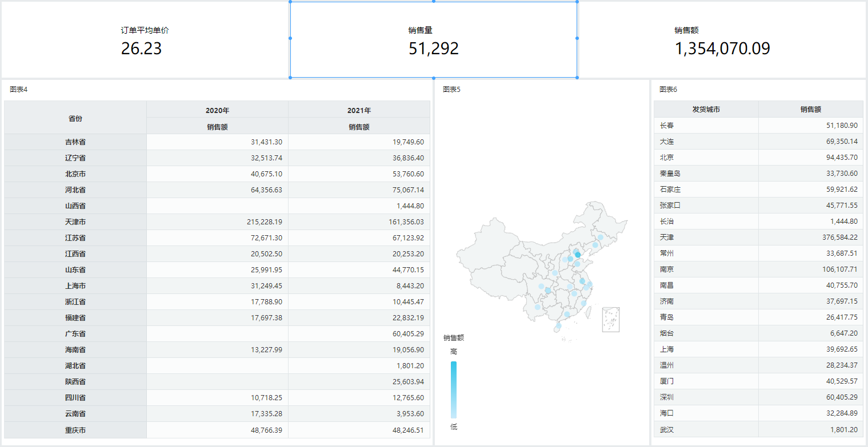Click the 云南省 row label

pyautogui.click(x=75, y=413)
